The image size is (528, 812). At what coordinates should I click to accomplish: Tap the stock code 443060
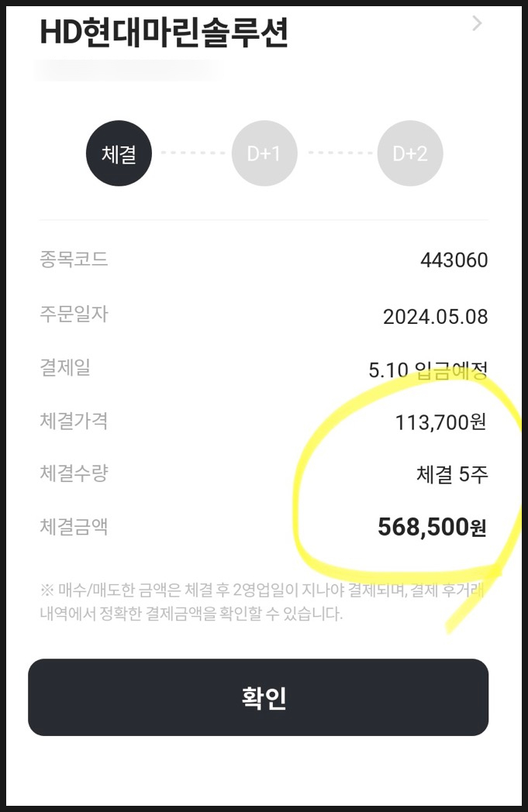[454, 260]
